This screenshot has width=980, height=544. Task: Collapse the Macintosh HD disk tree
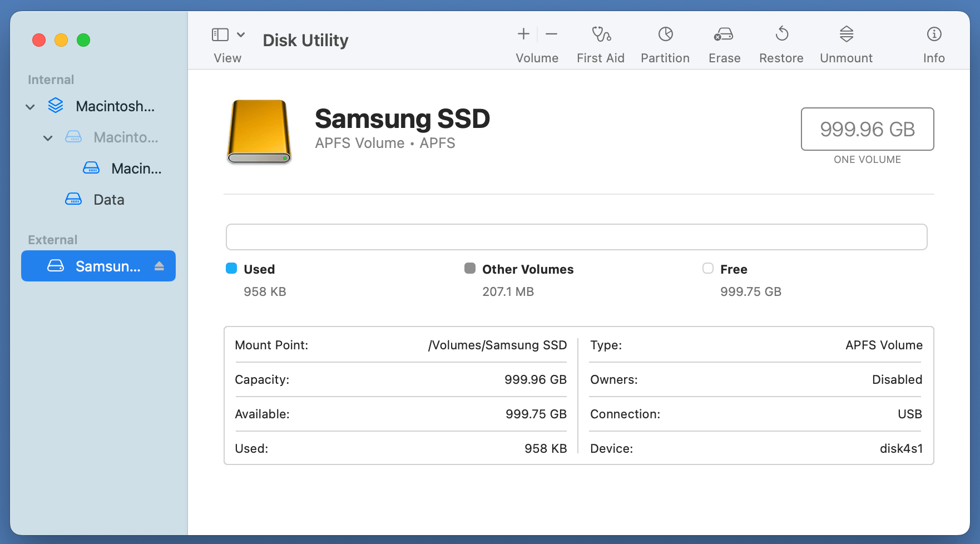pos(30,106)
